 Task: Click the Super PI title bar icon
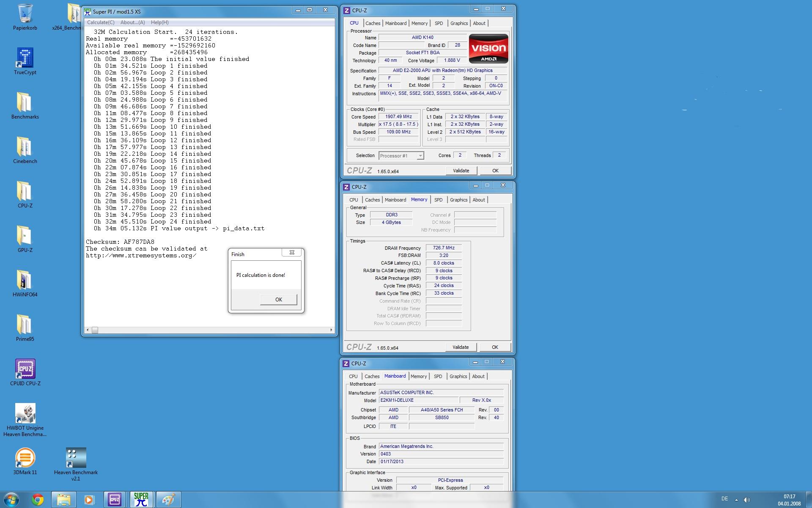(x=88, y=11)
